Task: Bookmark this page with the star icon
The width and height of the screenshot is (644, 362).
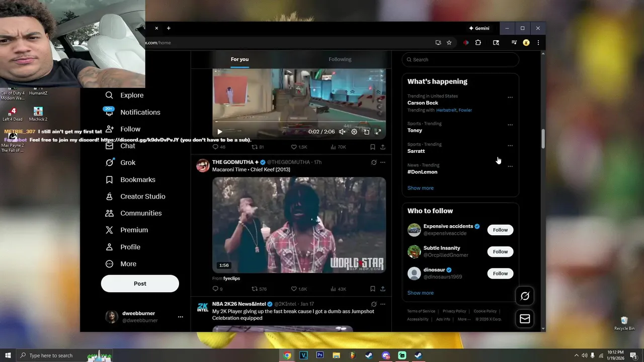Action: coord(449,43)
